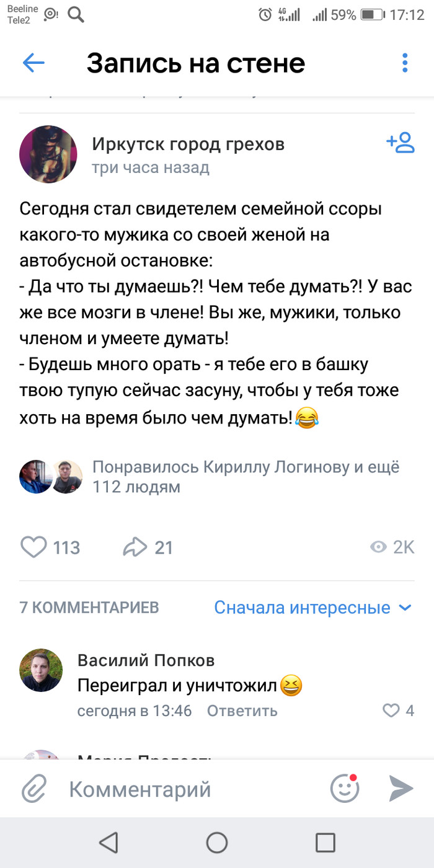Open the search icon in the status bar
The image size is (434, 868).
[76, 12]
